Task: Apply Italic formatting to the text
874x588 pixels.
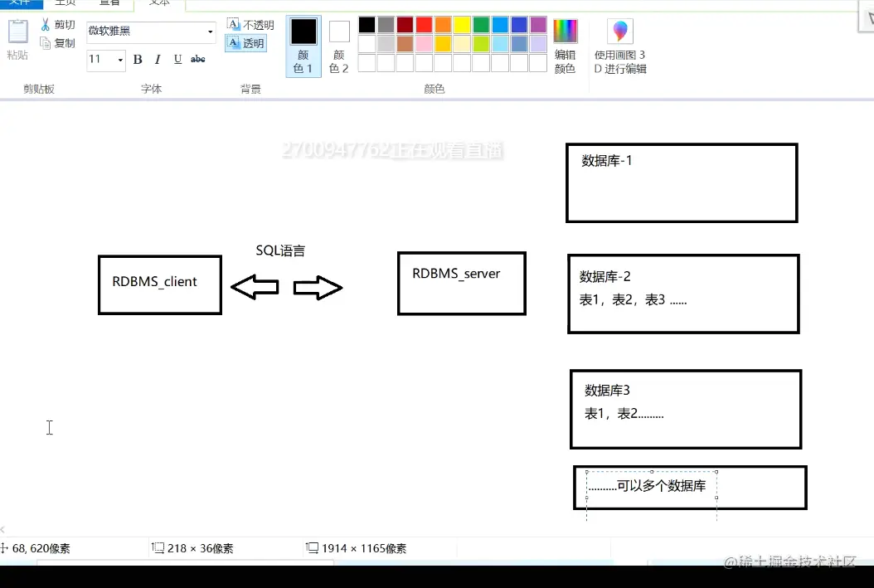Action: [x=157, y=59]
